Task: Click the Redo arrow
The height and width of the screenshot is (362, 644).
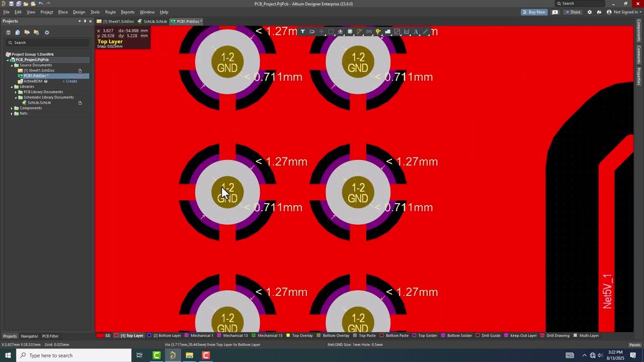Action: 48,4
